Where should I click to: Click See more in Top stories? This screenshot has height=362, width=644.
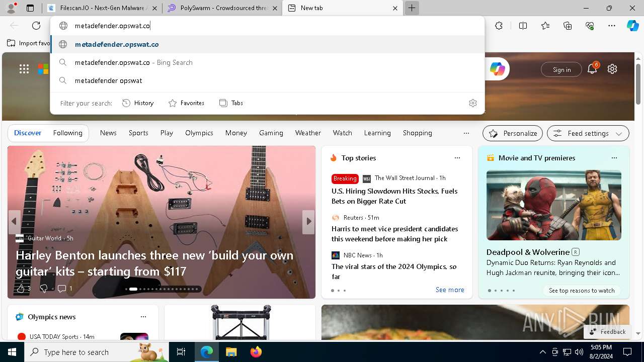coord(450,290)
